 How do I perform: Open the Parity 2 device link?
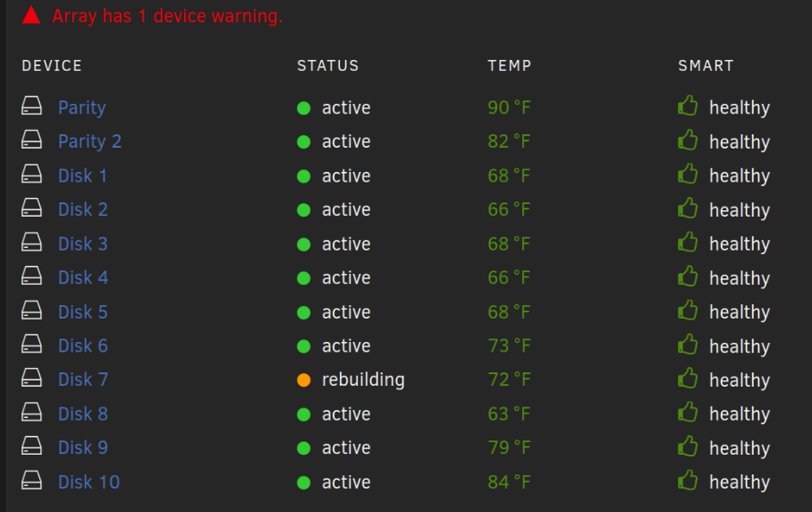click(89, 141)
